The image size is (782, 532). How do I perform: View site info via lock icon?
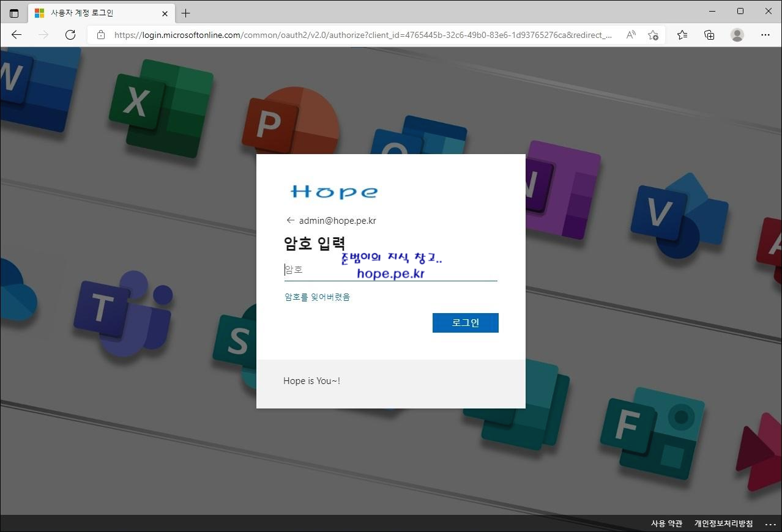101,35
